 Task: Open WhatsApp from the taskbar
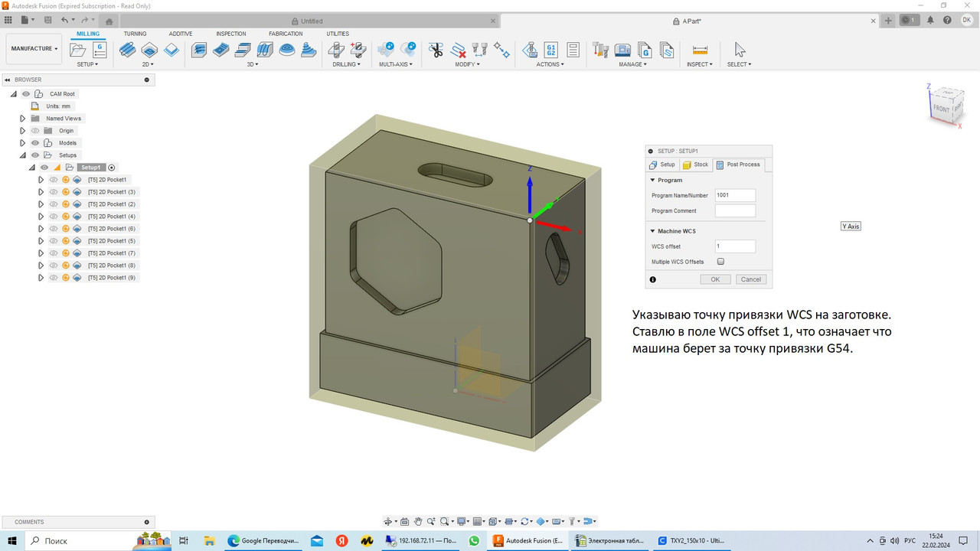point(474,540)
